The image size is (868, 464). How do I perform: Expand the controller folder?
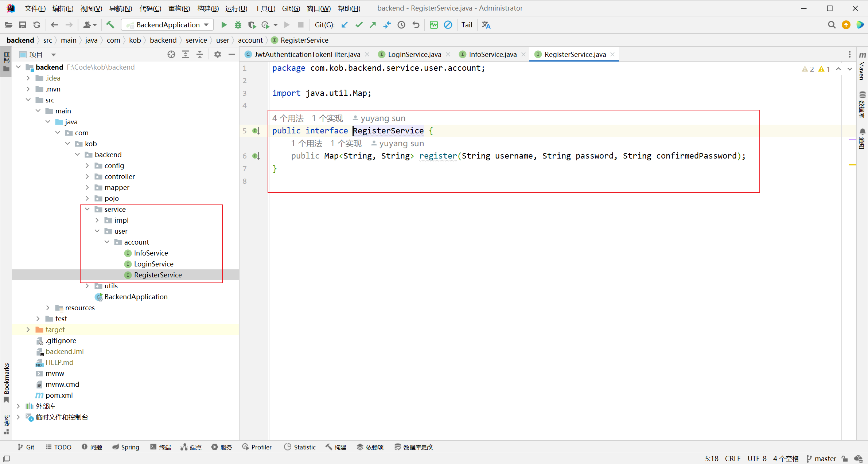(x=87, y=176)
